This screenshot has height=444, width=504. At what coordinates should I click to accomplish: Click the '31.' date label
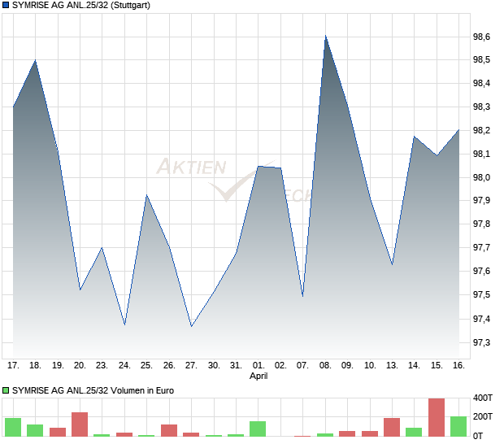pos(236,366)
